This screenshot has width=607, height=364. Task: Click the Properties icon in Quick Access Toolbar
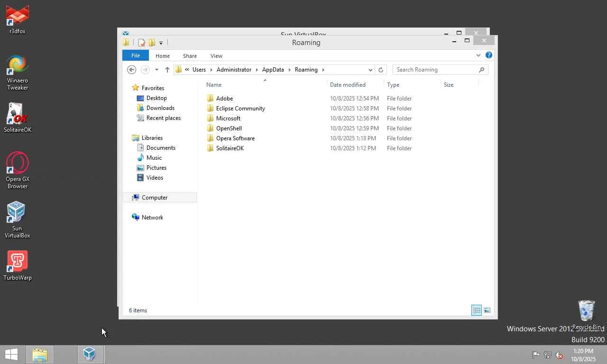(141, 43)
